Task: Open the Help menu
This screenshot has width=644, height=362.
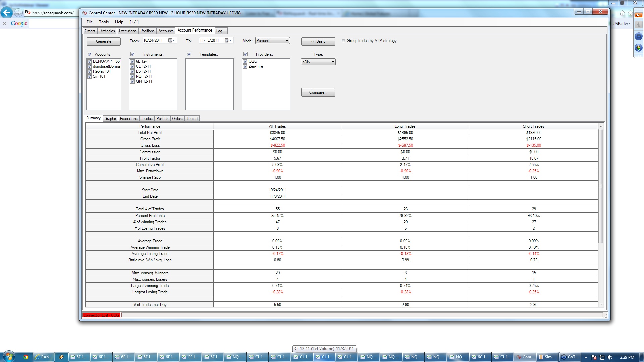Action: click(x=119, y=22)
